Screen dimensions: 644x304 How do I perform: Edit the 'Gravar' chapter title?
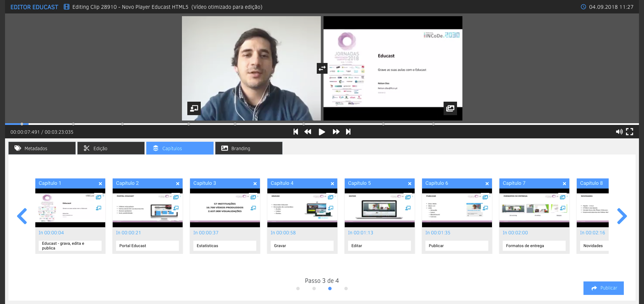tap(302, 246)
